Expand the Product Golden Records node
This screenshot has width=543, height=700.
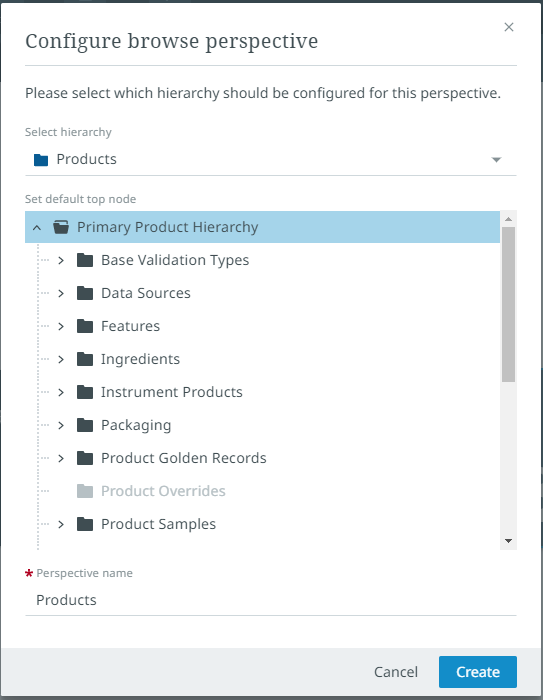(x=61, y=458)
